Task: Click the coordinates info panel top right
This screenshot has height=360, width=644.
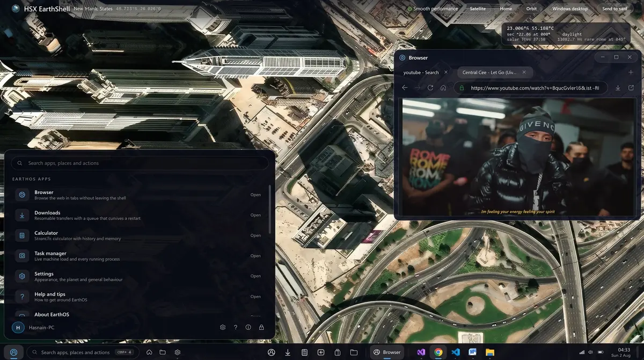Action: coord(566,33)
